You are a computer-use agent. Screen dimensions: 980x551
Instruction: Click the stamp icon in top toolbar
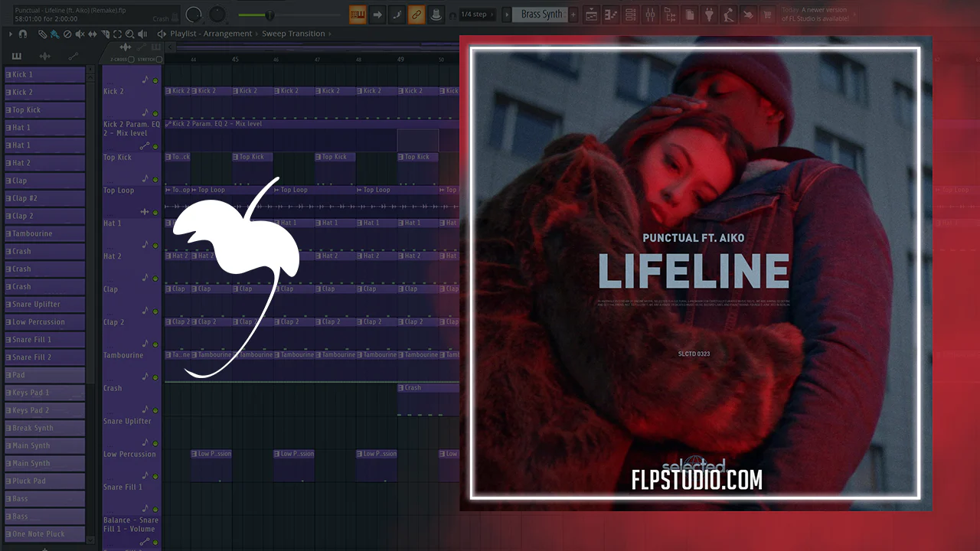tap(436, 14)
